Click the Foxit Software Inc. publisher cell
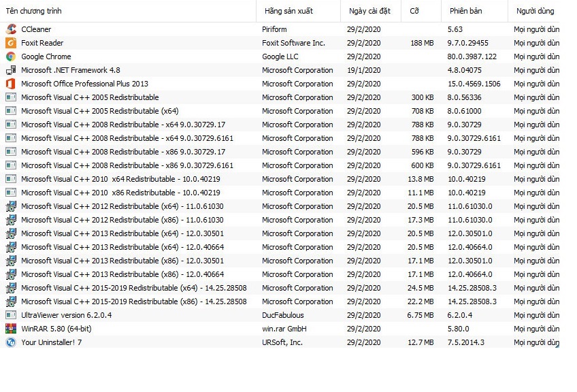This screenshot has width=577, height=392. pyautogui.click(x=293, y=43)
